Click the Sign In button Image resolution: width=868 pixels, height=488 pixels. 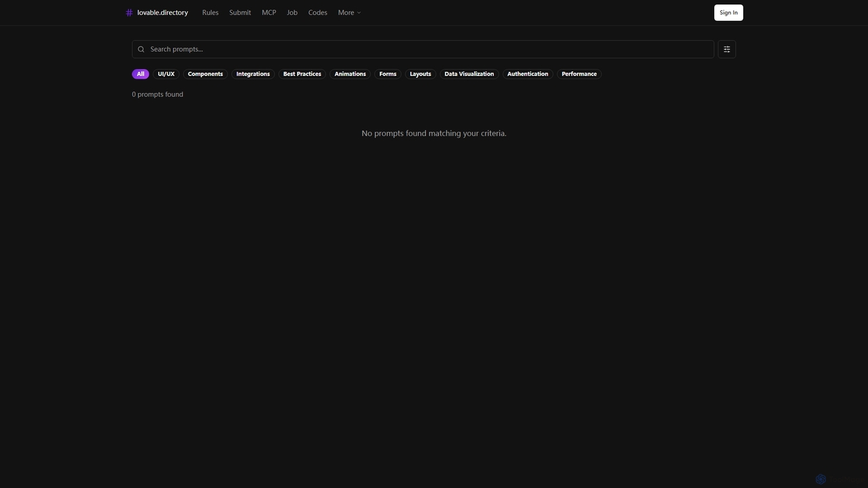(728, 13)
